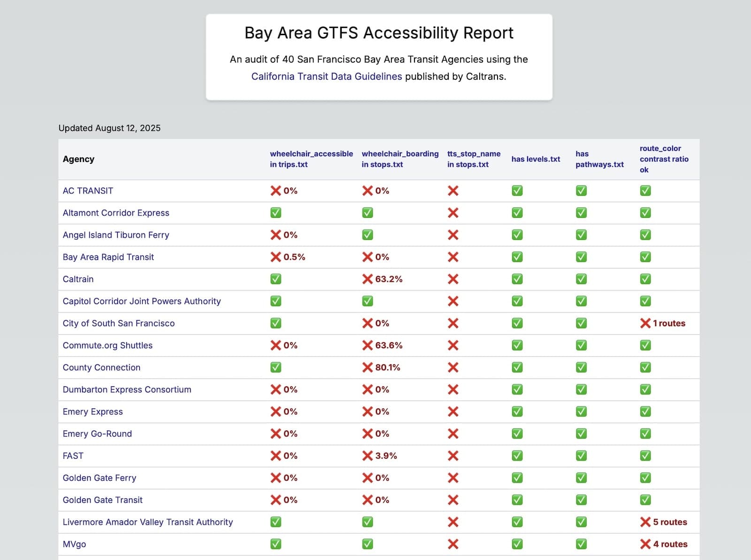Click green check in Capitol Corridor has levels.txt cell
This screenshot has width=751, height=560.
tap(517, 301)
